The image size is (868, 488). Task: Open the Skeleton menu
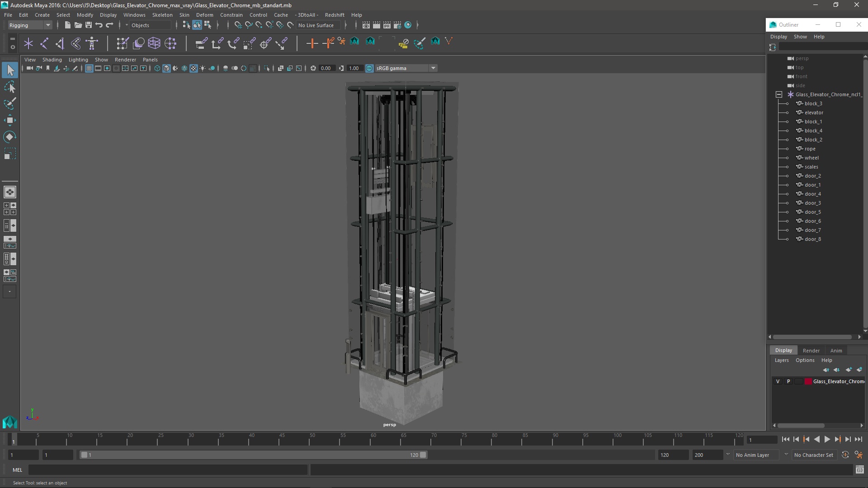pos(162,15)
